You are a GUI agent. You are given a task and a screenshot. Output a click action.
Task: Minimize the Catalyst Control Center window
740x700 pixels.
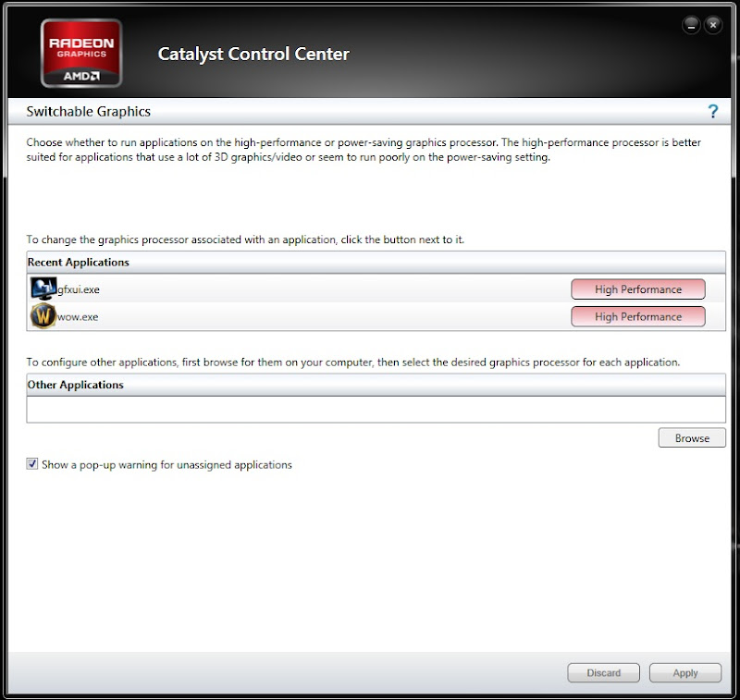pyautogui.click(x=691, y=25)
